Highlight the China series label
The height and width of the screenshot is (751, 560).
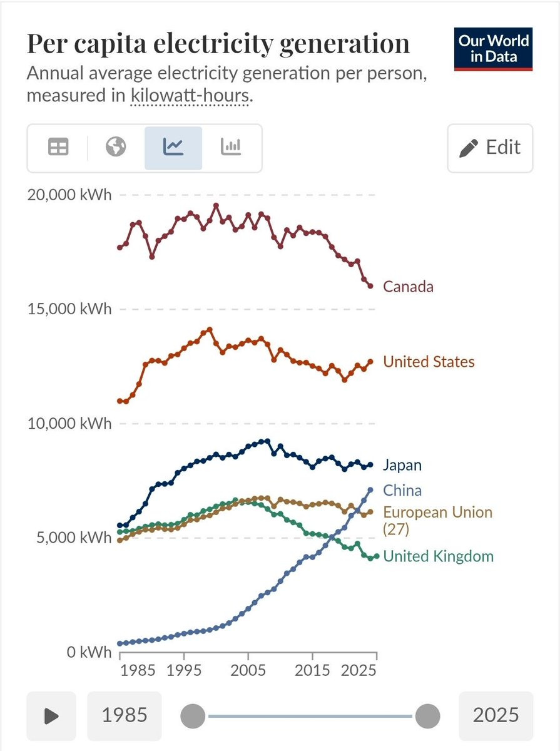click(402, 490)
